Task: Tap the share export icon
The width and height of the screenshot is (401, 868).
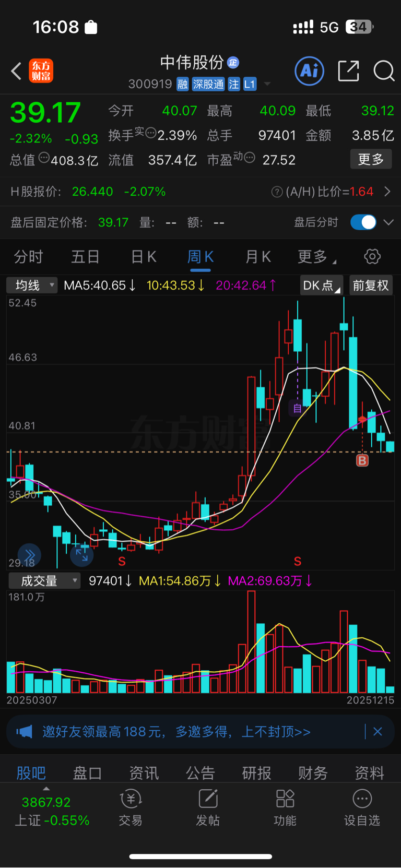Action: coord(348,71)
